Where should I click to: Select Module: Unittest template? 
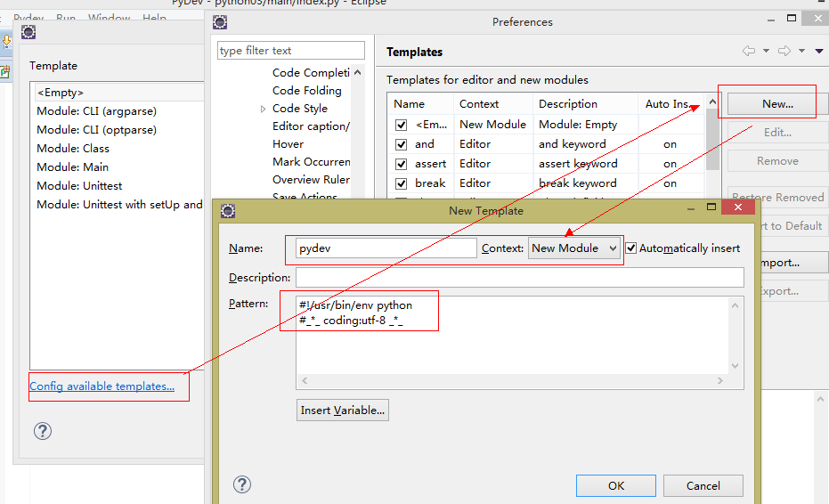(x=79, y=185)
